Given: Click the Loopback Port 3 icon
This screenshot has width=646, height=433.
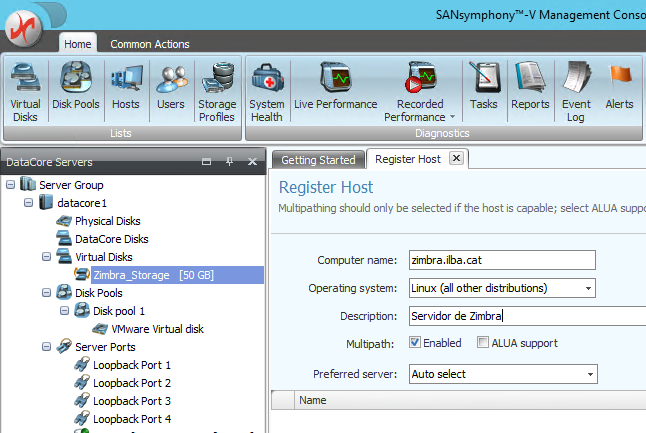Looking at the screenshot, I should [x=82, y=400].
